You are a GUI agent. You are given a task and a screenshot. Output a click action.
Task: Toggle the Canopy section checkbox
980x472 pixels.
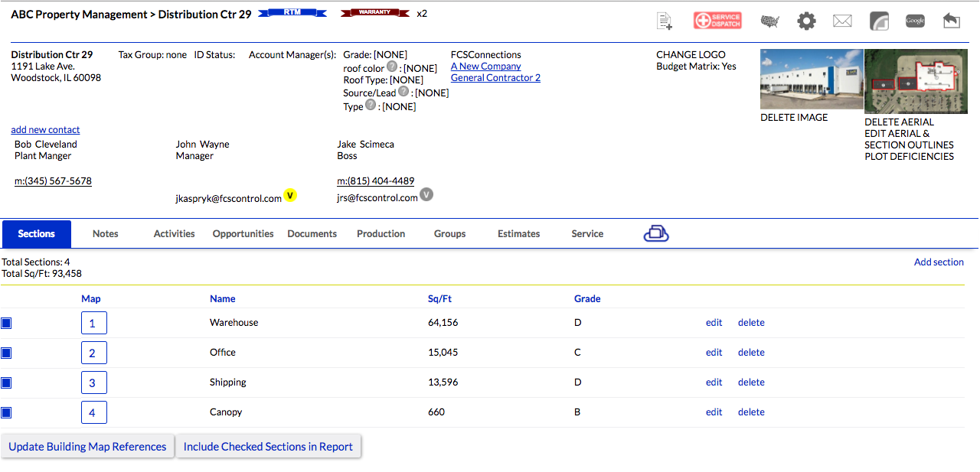6,413
